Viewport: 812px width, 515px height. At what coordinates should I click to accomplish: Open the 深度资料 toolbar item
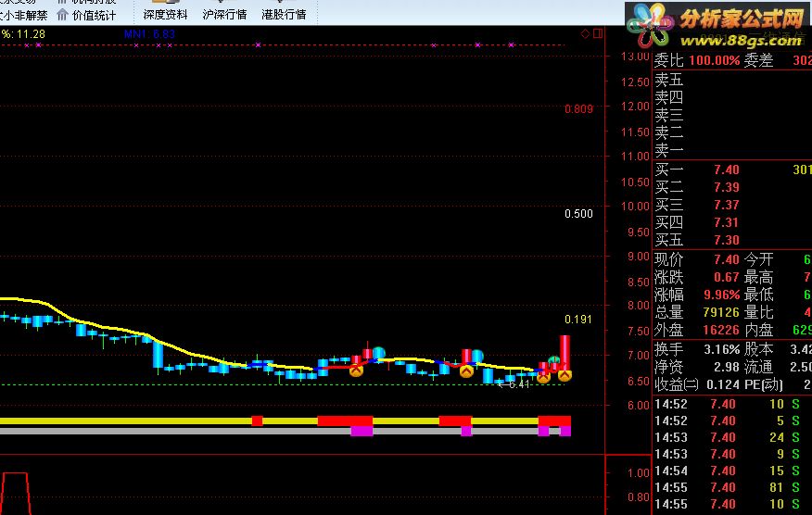[165, 15]
